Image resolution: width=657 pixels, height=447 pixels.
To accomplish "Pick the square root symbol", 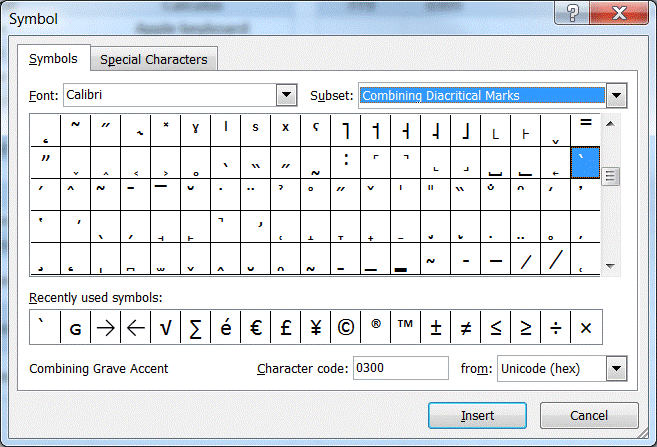I will point(166,327).
